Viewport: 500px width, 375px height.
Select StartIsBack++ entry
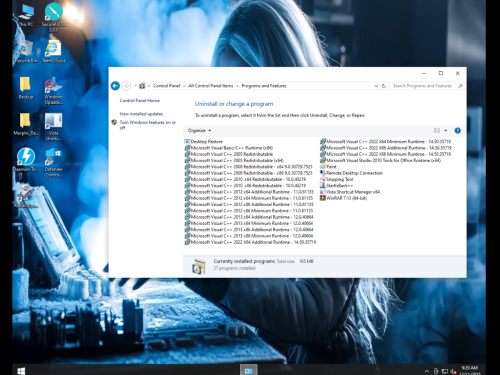click(x=337, y=185)
